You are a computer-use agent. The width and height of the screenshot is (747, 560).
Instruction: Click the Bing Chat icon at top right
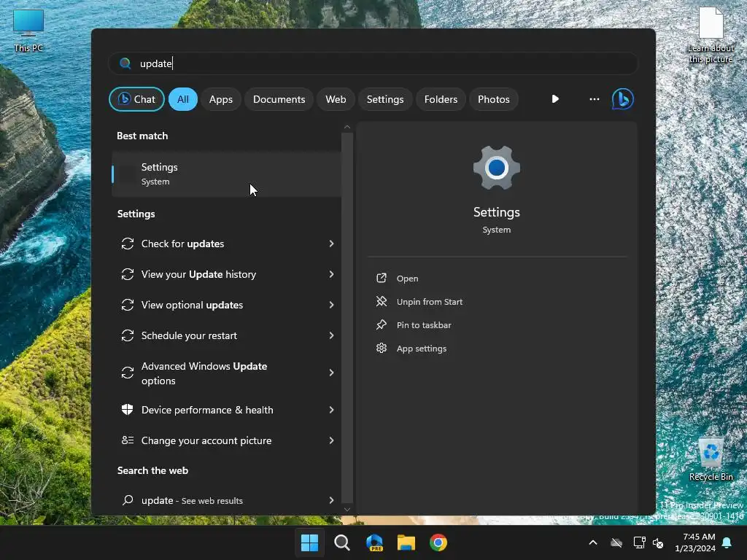point(622,99)
